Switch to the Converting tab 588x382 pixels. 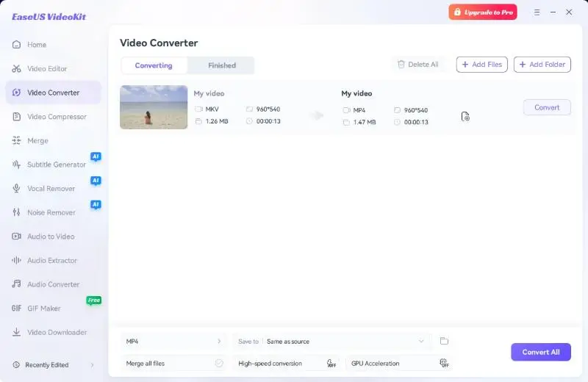point(154,65)
